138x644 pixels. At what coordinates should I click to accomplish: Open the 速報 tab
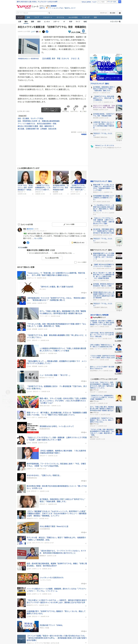pyautogui.click(x=28, y=17)
